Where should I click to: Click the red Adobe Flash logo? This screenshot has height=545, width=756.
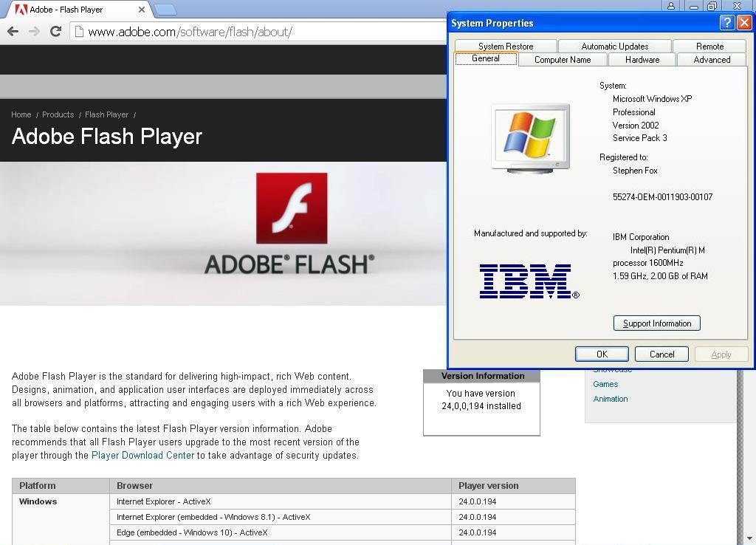tap(292, 208)
